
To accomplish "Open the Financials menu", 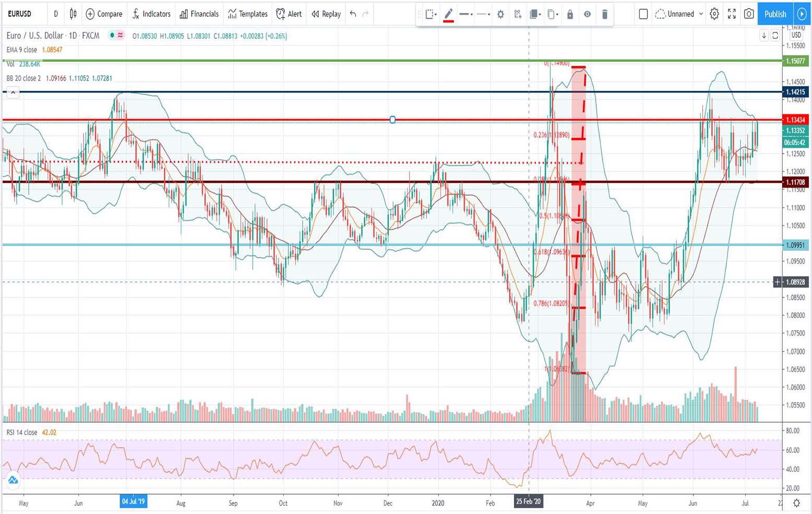I will [x=199, y=14].
